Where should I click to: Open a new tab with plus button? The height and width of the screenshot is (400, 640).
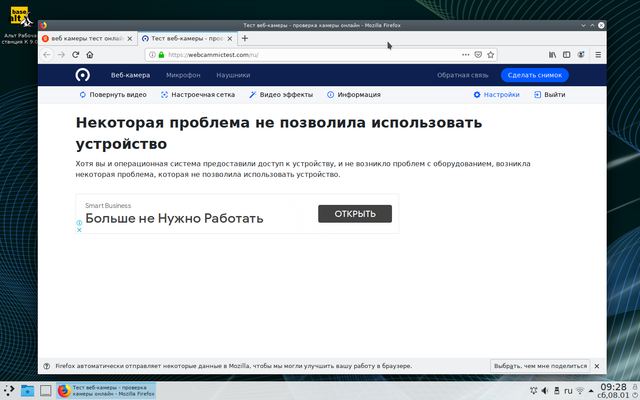[245, 38]
